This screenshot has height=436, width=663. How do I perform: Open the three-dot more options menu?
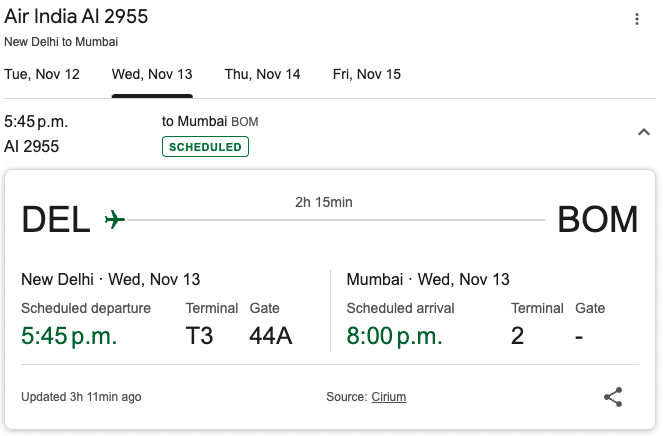tap(637, 19)
